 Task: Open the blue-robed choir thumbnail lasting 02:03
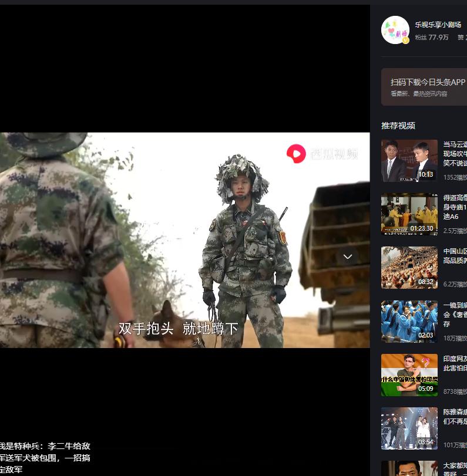(409, 322)
